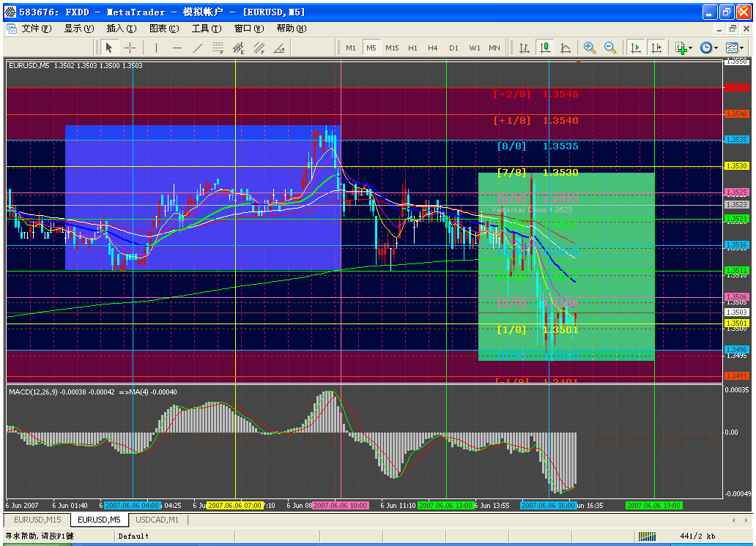Click Default profile in status bar
The height and width of the screenshot is (546, 756).
(x=133, y=536)
